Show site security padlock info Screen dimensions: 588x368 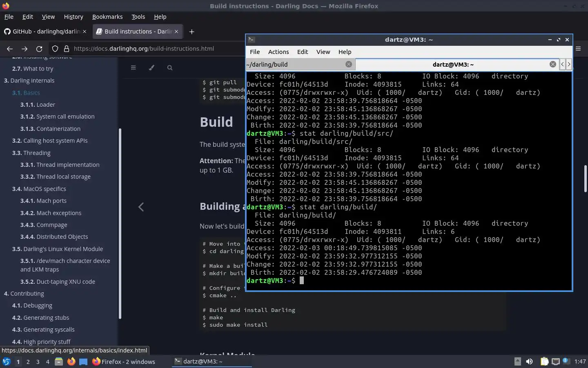(67, 49)
